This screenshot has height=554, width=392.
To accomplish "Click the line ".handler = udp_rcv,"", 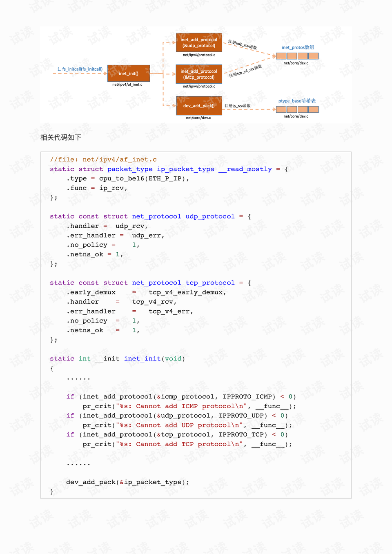I will tap(107, 226).
